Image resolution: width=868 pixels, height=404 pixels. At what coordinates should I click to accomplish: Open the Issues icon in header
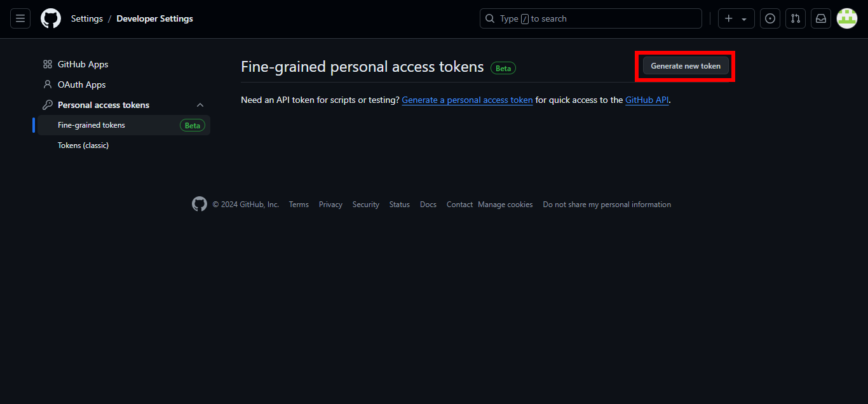pyautogui.click(x=770, y=19)
